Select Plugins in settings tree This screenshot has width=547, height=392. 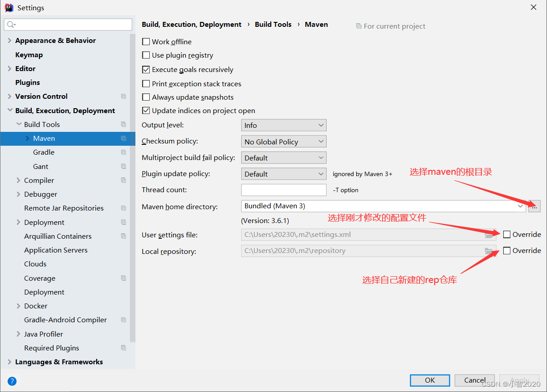coord(28,82)
